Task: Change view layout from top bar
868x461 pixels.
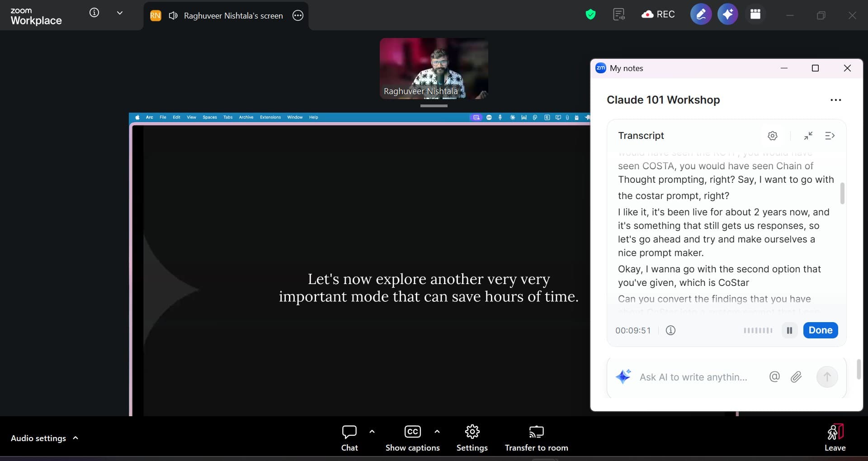Action: 755,14
